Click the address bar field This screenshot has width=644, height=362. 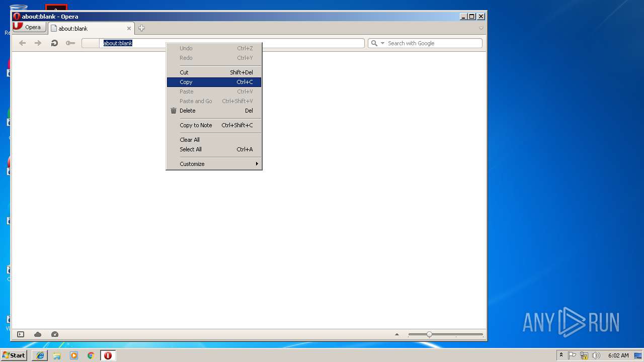[223, 43]
